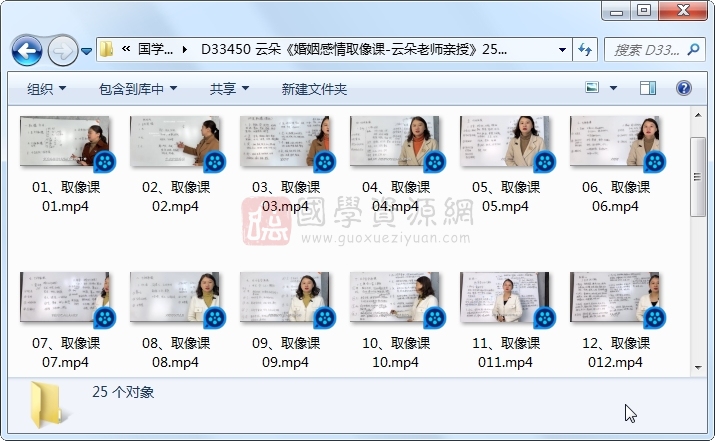The image size is (715, 441).
Task: Click file name text 06、取像课06.mp4
Action: click(616, 197)
